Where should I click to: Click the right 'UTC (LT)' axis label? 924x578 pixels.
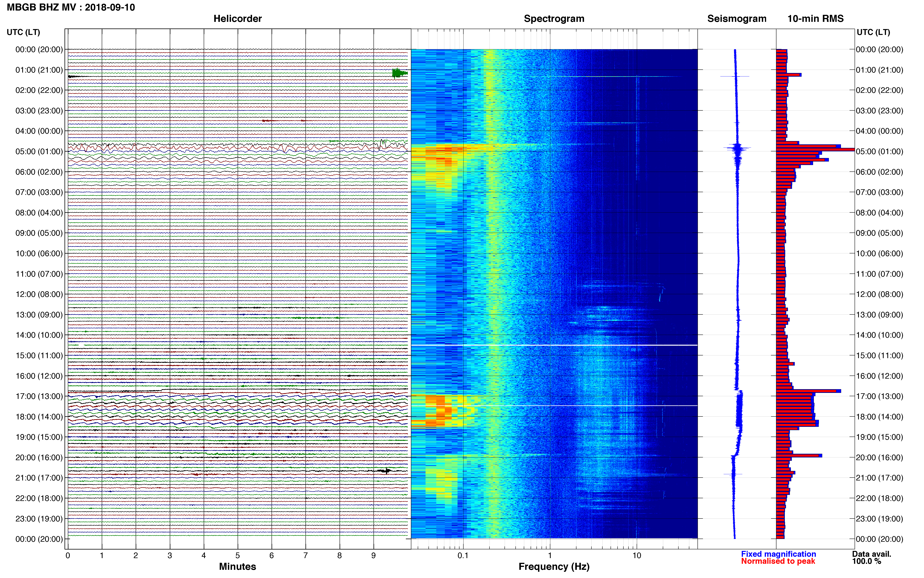tap(873, 32)
